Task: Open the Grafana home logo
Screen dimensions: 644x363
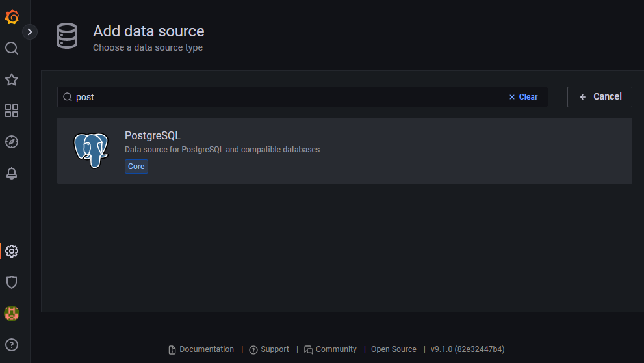Action: tap(12, 18)
